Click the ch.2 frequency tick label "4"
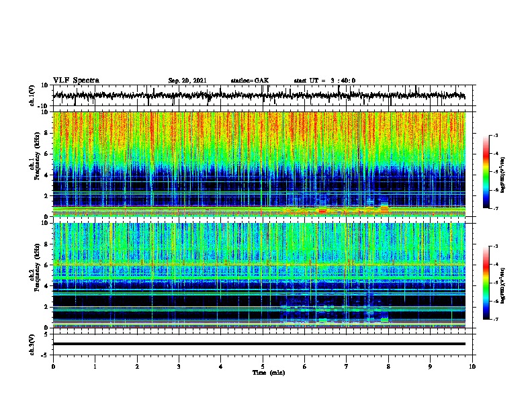 (46, 286)
